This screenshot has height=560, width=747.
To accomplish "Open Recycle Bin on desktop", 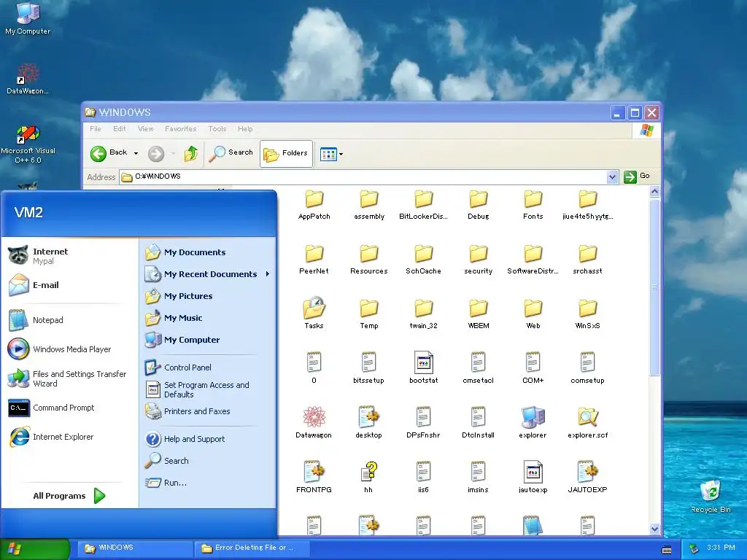I will coord(711,496).
